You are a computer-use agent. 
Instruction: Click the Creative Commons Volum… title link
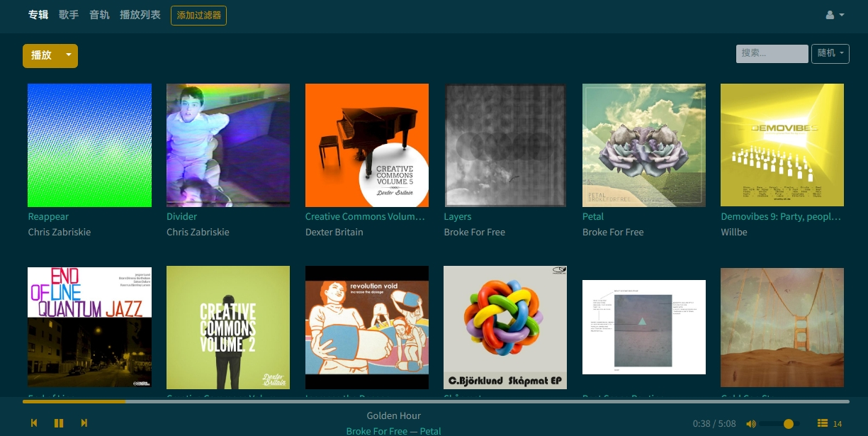366,217
